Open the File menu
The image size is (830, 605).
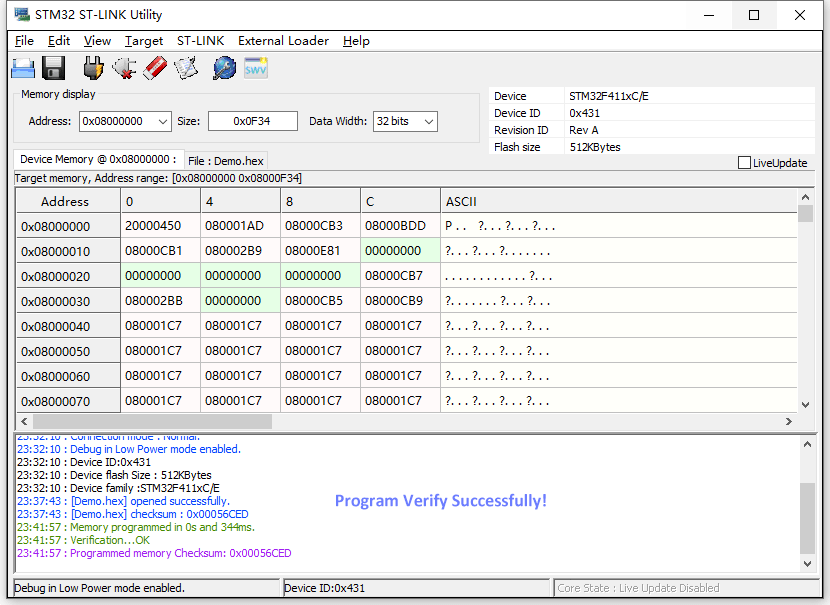point(24,41)
